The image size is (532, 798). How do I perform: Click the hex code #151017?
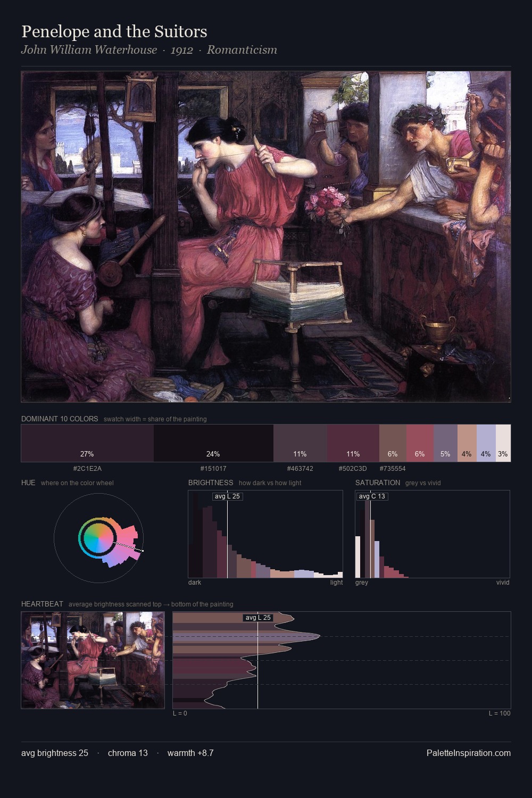tap(213, 469)
